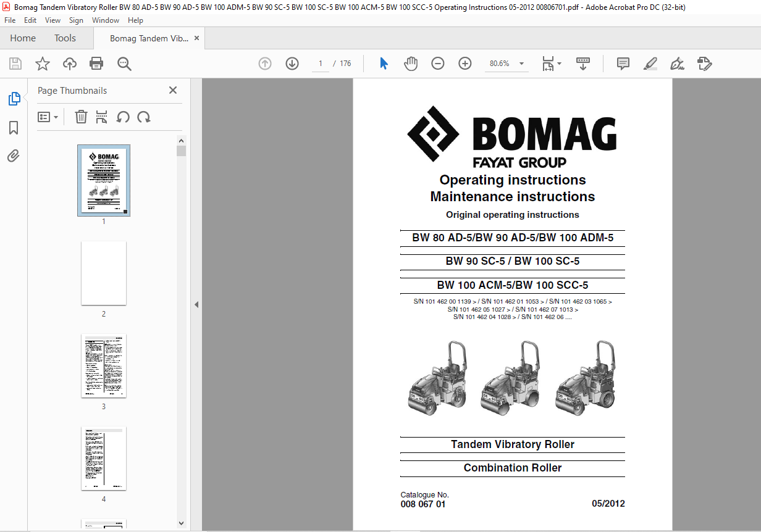Click 'Tandem Vibratory Roller' text
761x532 pixels.
tap(513, 444)
